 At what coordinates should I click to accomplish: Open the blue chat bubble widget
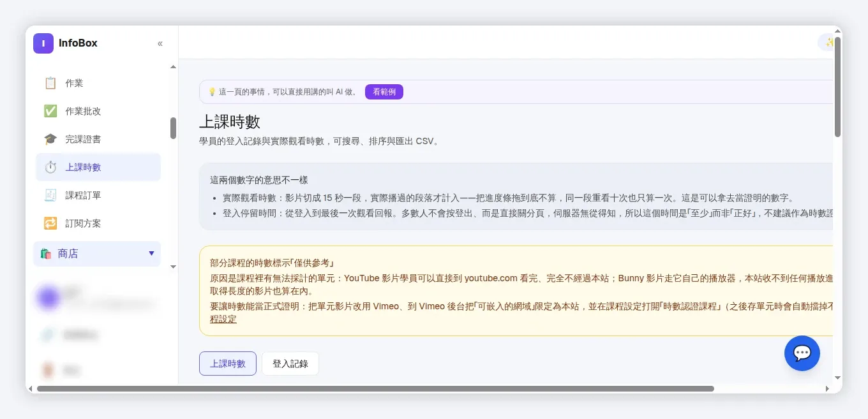(802, 353)
